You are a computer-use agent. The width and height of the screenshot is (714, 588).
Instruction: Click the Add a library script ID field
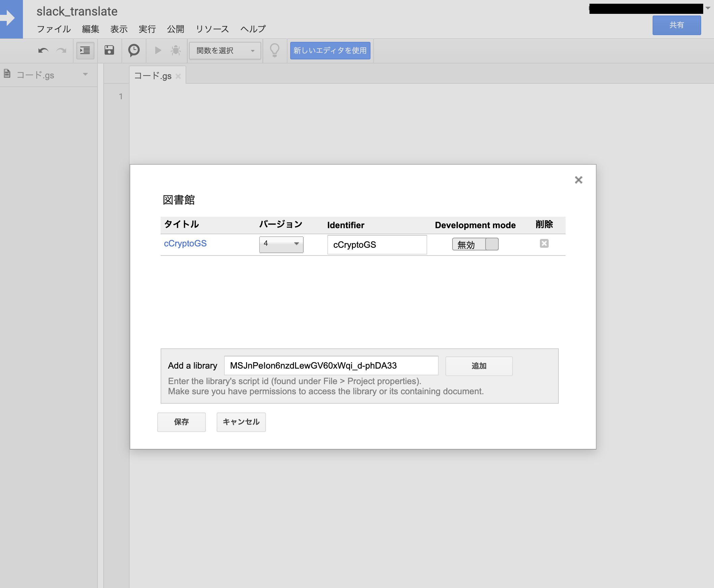331,366
